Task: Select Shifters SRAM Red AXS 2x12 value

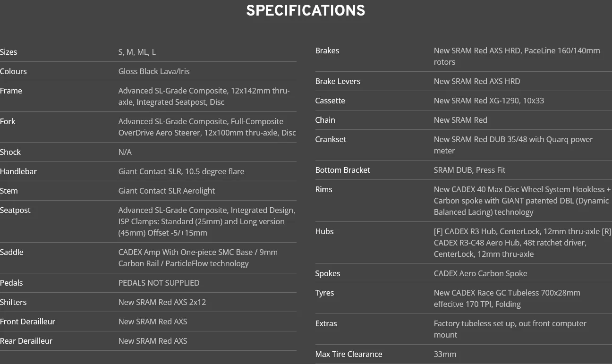Action: [x=162, y=302]
